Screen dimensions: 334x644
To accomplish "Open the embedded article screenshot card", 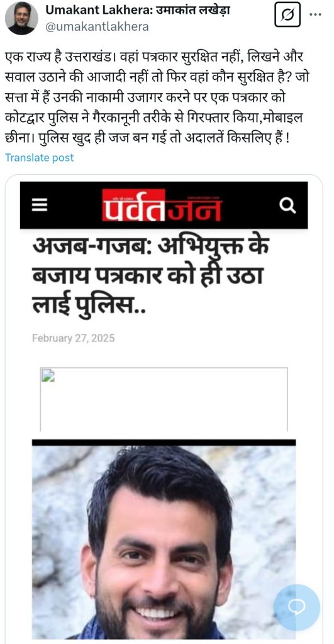I will [164, 409].
